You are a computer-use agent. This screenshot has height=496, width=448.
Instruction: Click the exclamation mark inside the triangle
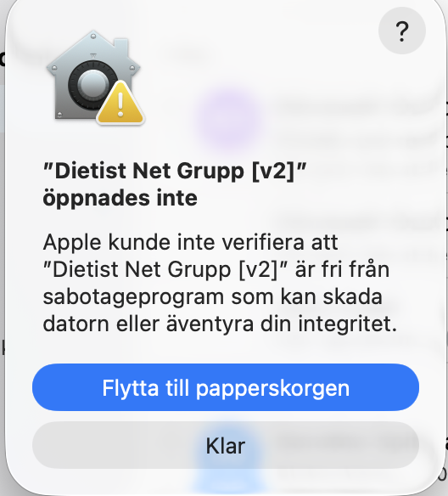point(120,105)
